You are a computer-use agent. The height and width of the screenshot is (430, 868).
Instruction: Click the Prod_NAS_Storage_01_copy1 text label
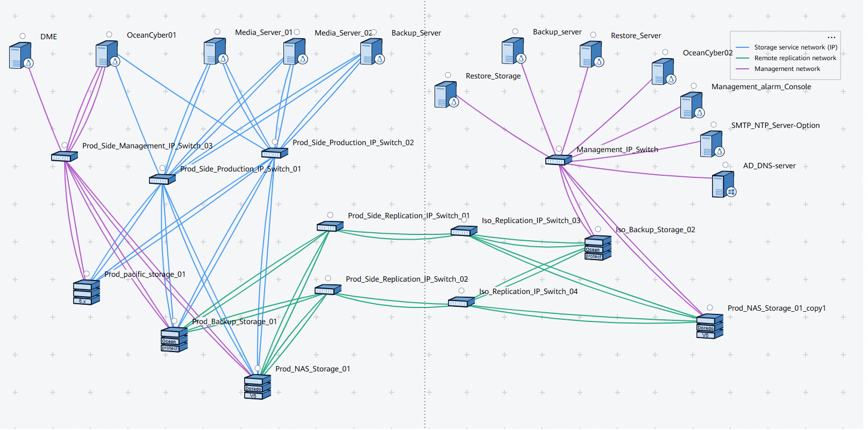(x=777, y=308)
